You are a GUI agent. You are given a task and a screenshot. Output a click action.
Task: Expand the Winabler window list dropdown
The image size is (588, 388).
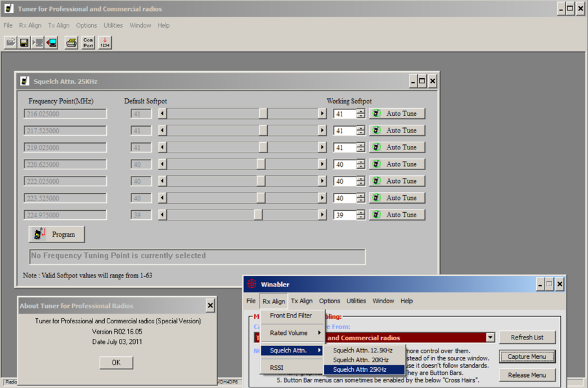[490, 338]
